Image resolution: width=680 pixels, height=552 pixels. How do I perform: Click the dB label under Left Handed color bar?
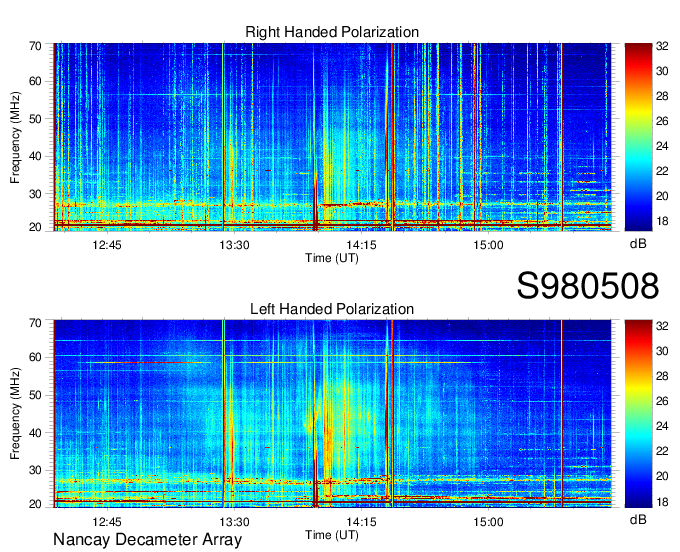point(638,519)
